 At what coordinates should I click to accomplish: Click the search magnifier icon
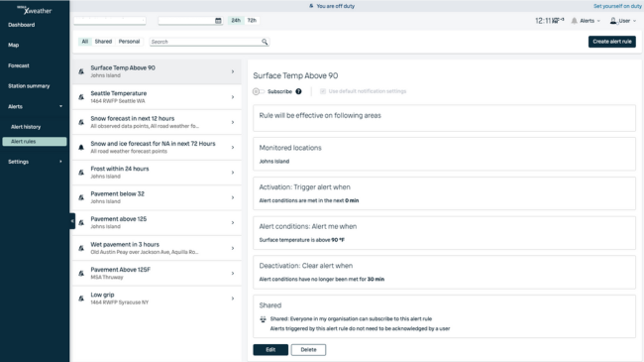[265, 42]
